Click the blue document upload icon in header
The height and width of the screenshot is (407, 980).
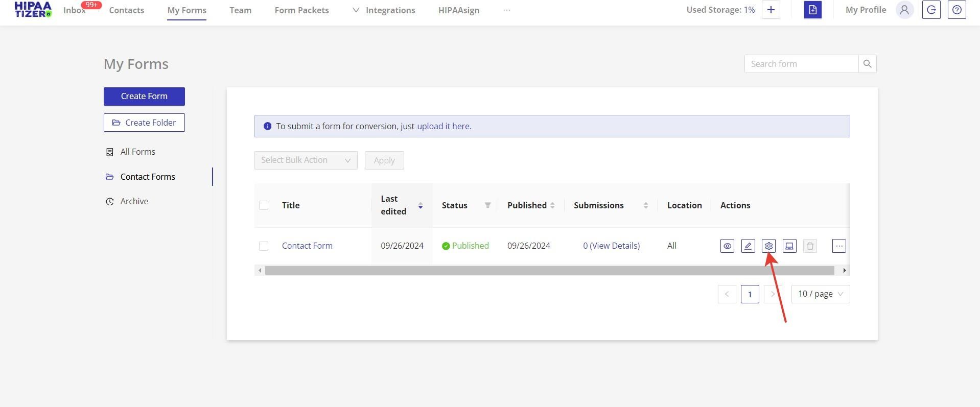pos(812,10)
